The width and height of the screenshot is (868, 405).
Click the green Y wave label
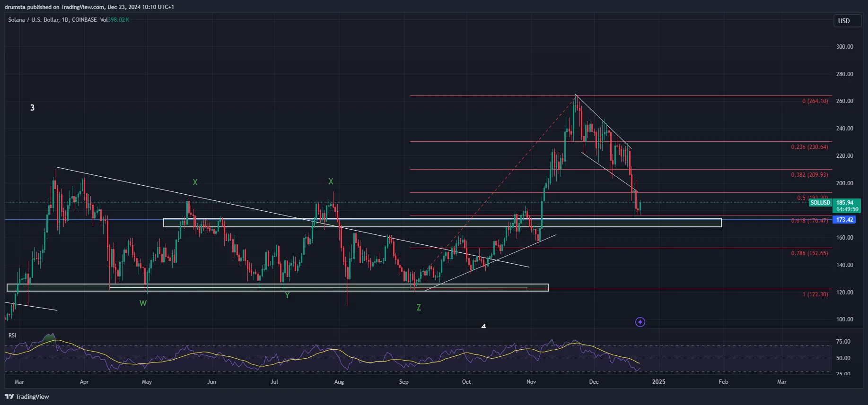(x=287, y=295)
